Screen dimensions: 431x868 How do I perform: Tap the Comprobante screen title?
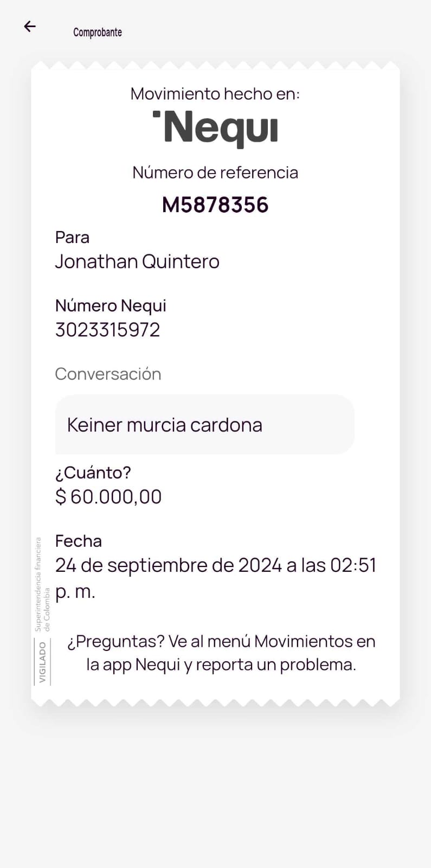[98, 33]
